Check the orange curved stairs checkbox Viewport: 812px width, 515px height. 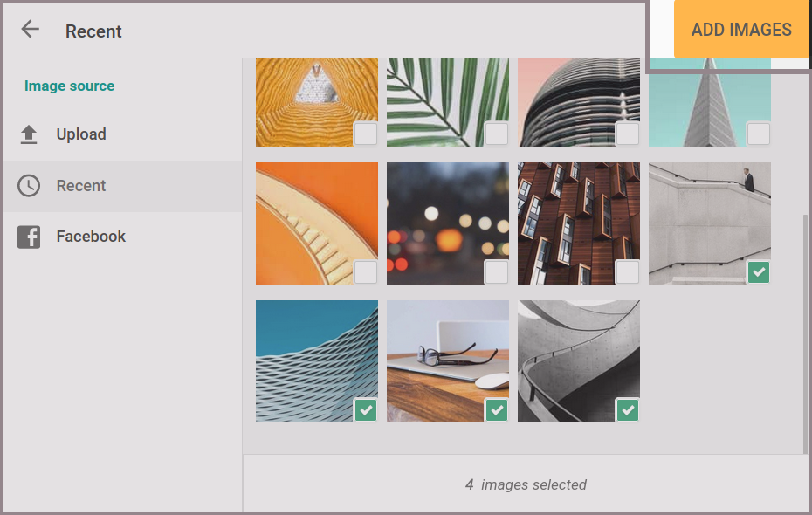(x=366, y=272)
